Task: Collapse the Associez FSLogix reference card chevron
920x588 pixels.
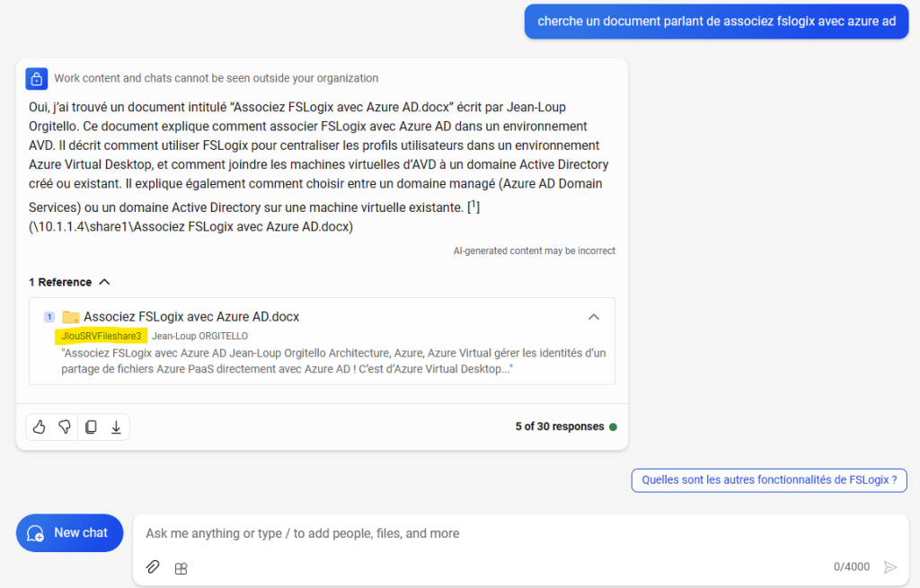Action: (x=594, y=317)
